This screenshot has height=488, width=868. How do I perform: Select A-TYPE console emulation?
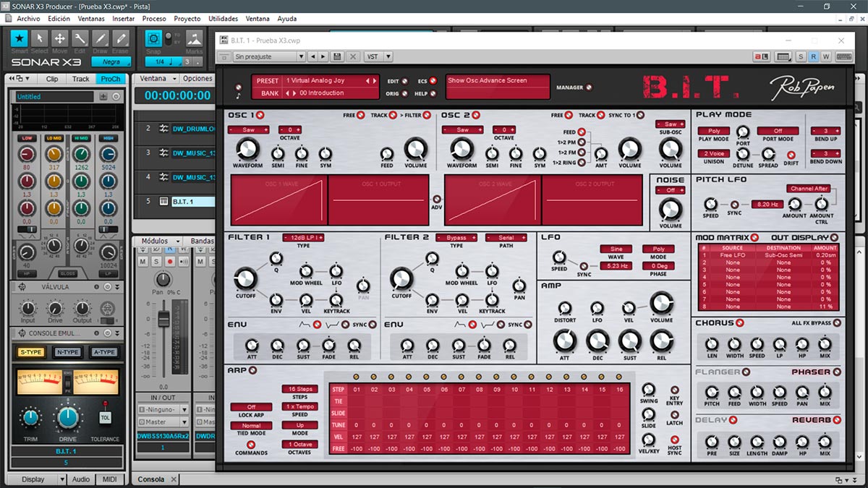[x=104, y=352]
